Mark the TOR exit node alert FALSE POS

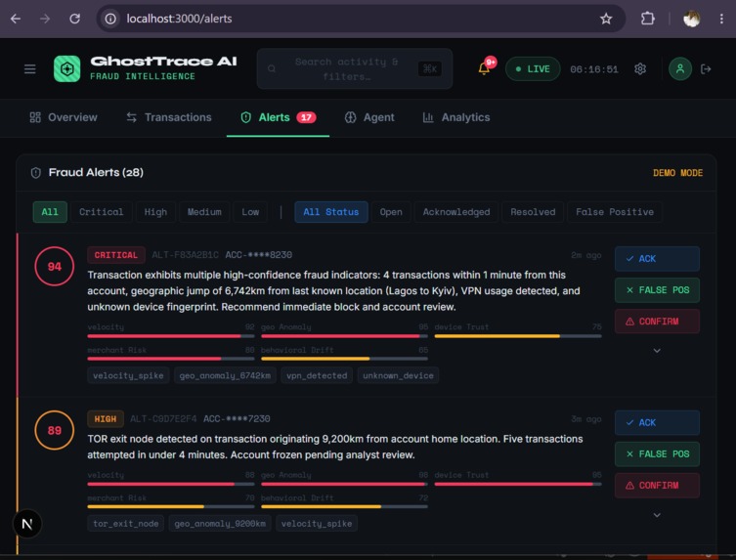(x=657, y=453)
